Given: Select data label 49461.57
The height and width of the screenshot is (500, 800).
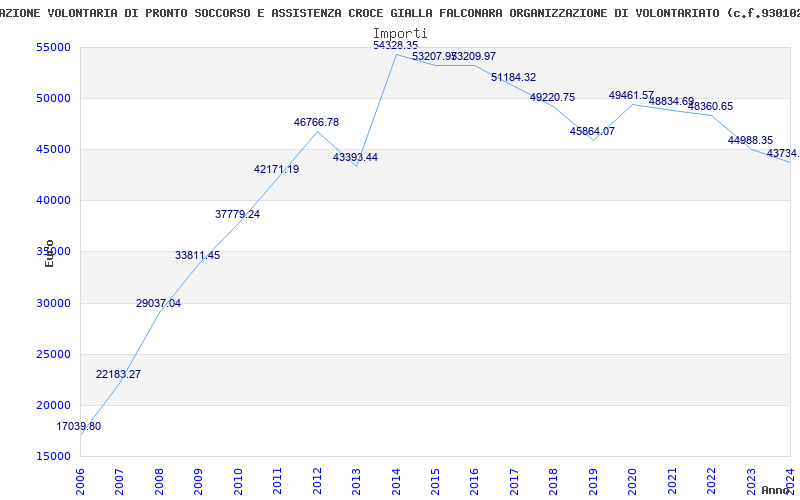Looking at the screenshot, I should pyautogui.click(x=631, y=95).
